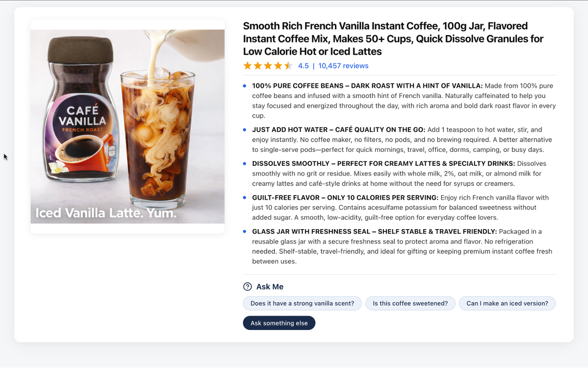Click the "Ask something else" button
588x368 pixels.
point(279,323)
